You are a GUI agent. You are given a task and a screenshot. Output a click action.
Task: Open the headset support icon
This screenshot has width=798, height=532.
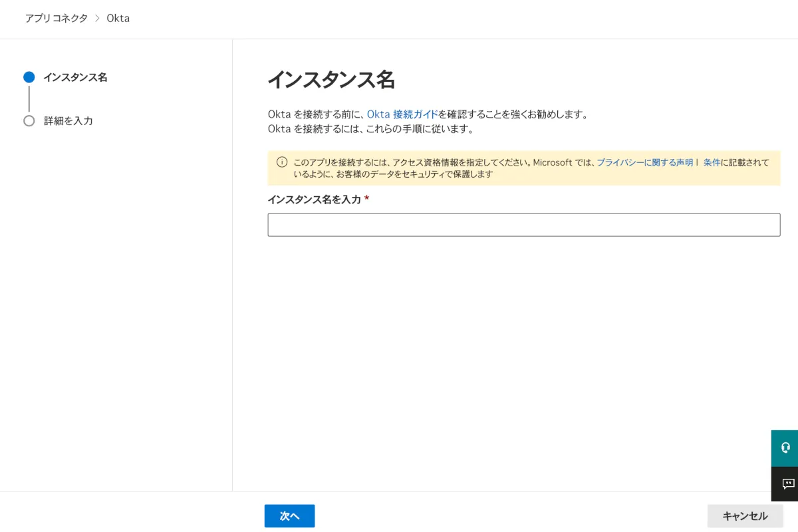tap(785, 448)
